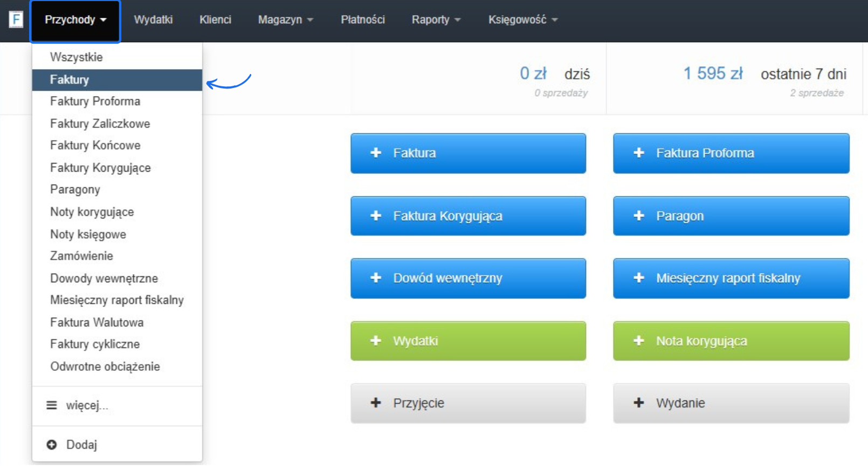Open Faktury cykliczne menu entry

click(x=117, y=344)
